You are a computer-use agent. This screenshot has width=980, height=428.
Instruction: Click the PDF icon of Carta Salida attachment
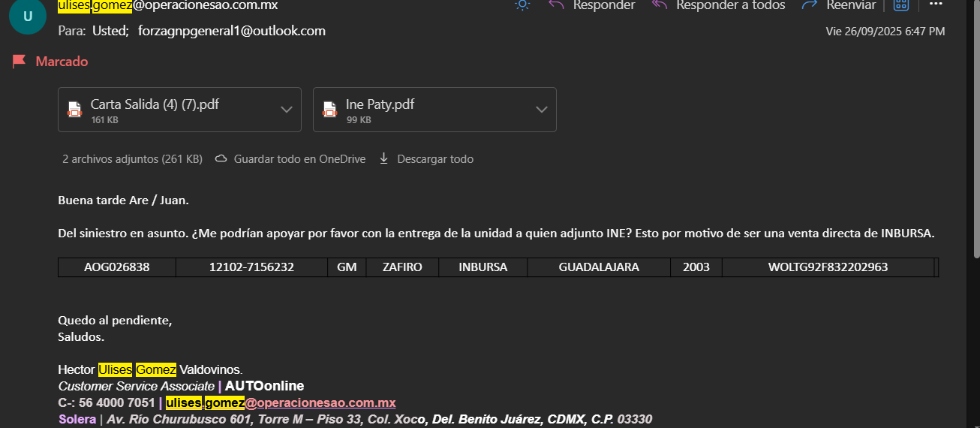tap(74, 110)
